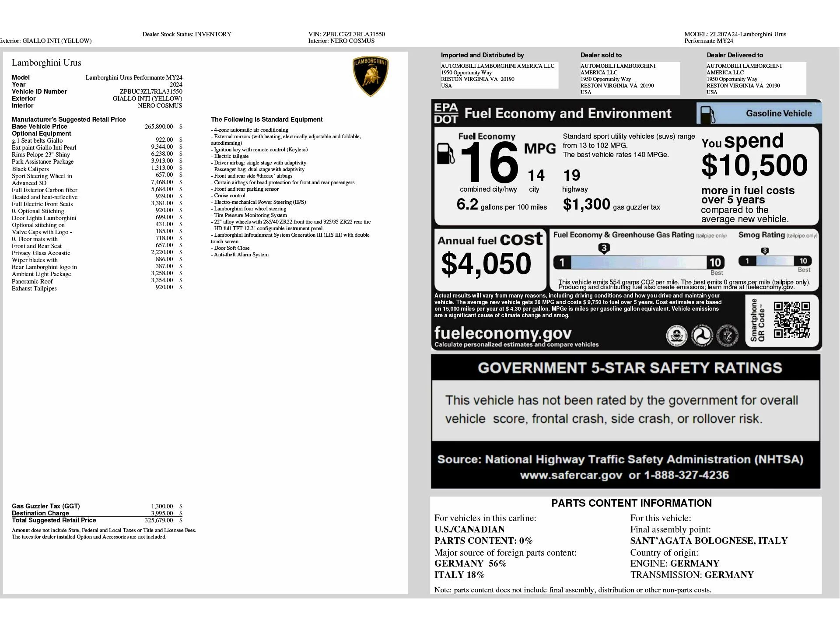Click the $4,050 Annual fuel cost figure
The height and width of the screenshot is (630, 840).
click(x=487, y=263)
